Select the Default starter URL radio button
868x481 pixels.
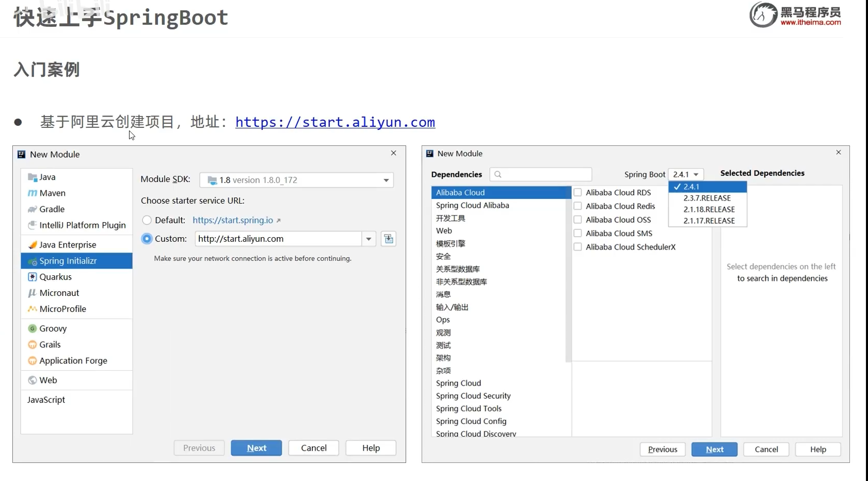(x=147, y=220)
